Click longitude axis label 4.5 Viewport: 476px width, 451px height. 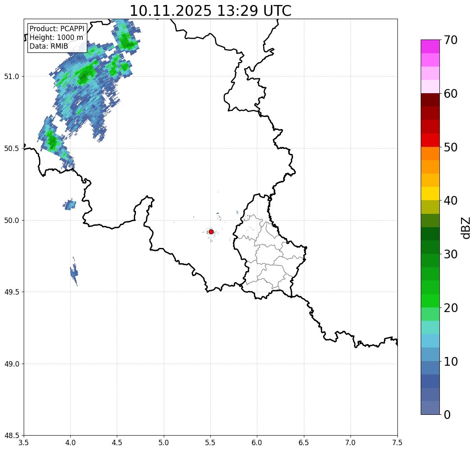pyautogui.click(x=117, y=443)
